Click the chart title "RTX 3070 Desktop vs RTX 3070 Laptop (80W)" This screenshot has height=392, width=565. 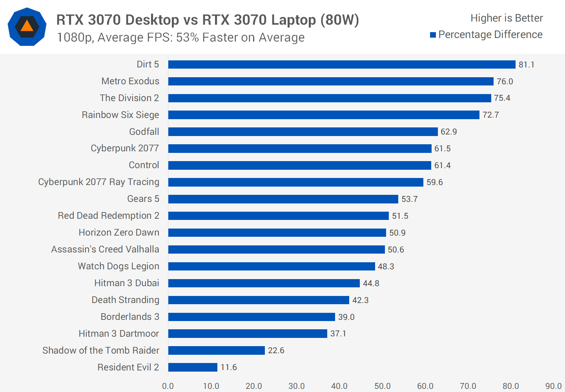pyautogui.click(x=208, y=20)
